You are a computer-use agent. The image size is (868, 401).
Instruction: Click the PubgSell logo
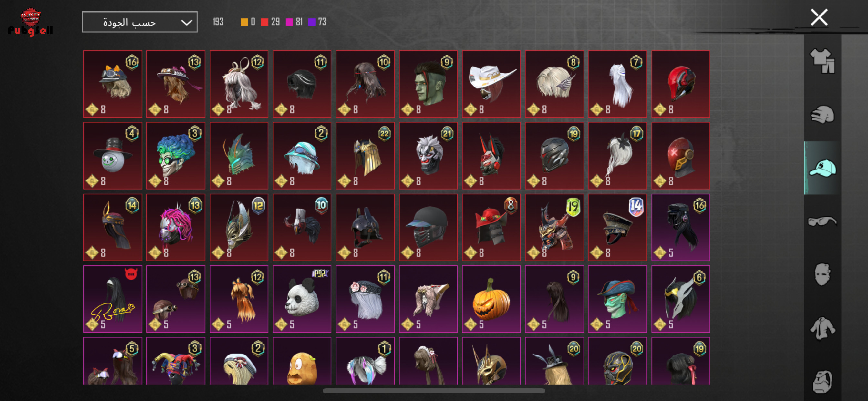(31, 22)
